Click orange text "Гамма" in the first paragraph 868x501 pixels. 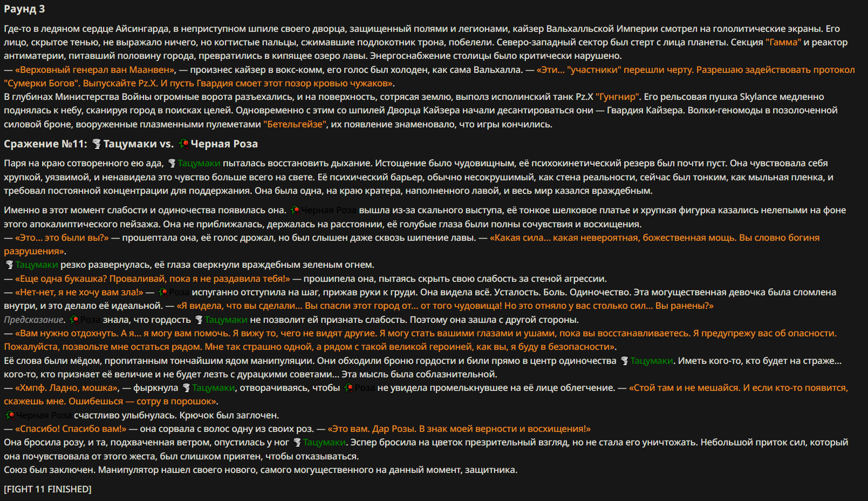pos(783,42)
